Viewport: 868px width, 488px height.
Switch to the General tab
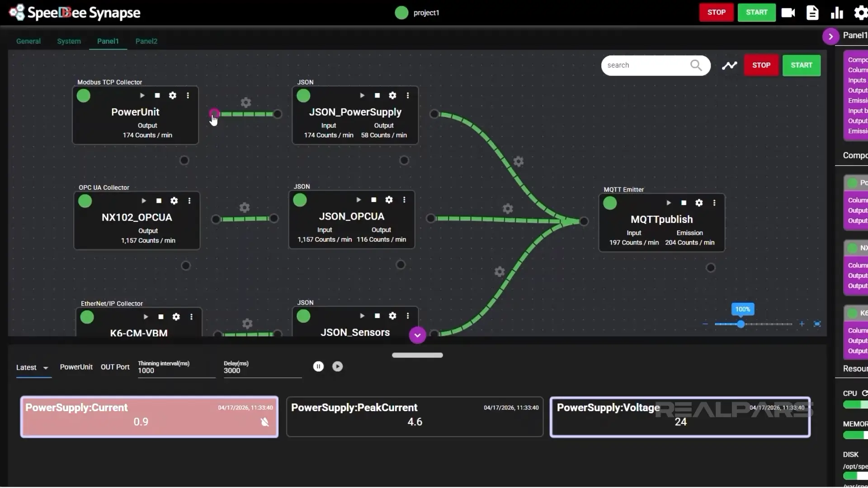coord(28,41)
